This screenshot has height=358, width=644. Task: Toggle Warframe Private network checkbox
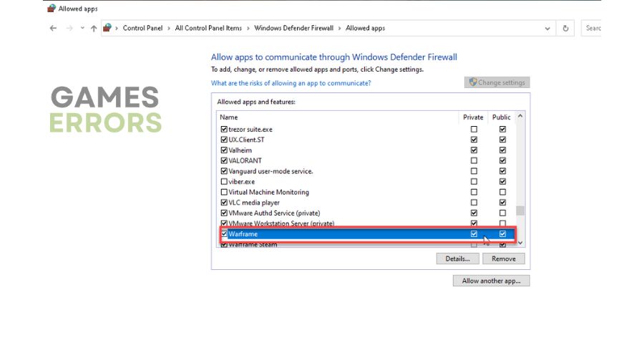[474, 234]
